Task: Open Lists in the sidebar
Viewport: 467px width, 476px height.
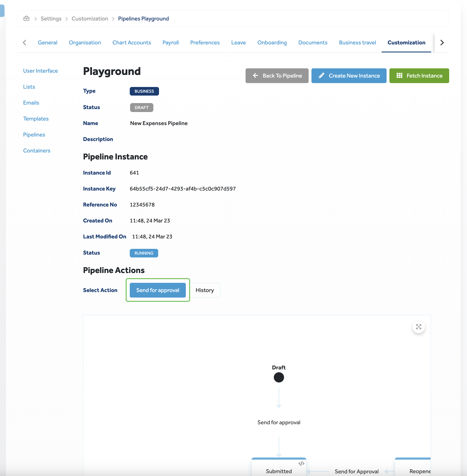Action: point(29,87)
